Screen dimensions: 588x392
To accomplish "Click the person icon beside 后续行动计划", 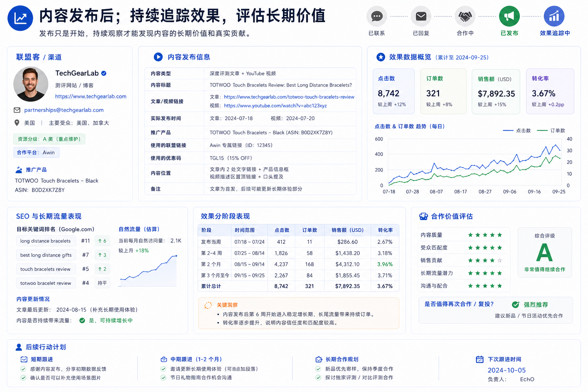I will tap(19, 347).
